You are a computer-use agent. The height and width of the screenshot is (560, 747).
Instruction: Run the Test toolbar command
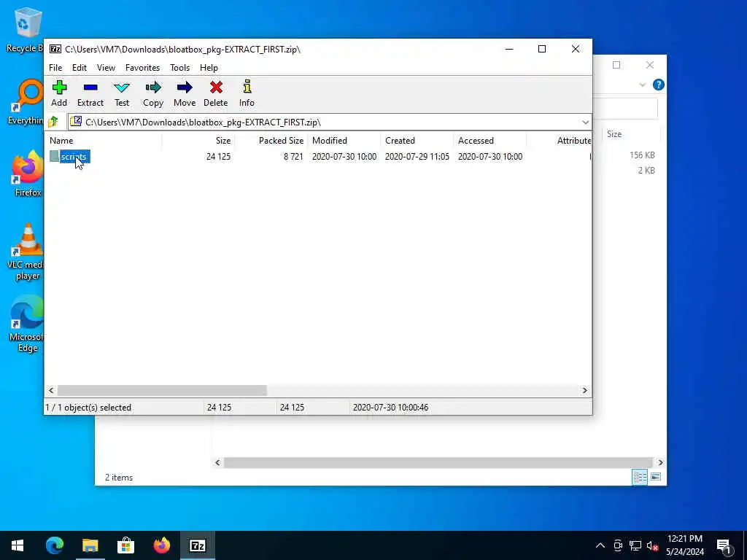click(122, 93)
